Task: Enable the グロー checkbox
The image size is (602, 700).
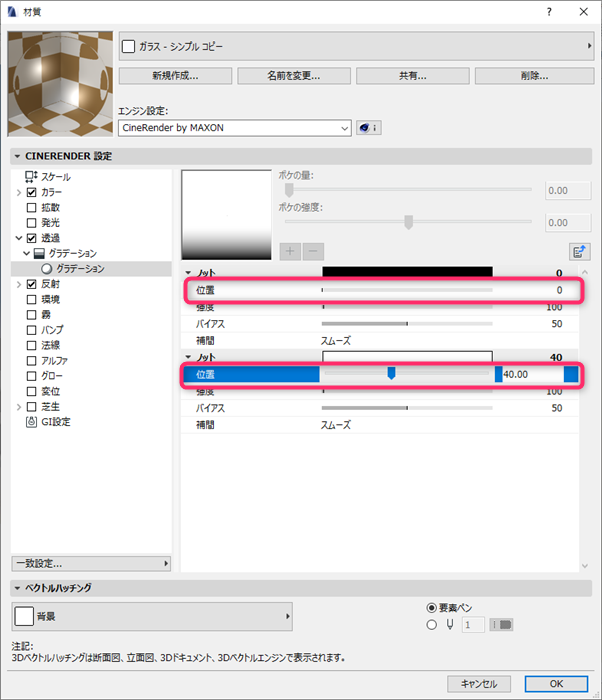Action: pyautogui.click(x=31, y=376)
